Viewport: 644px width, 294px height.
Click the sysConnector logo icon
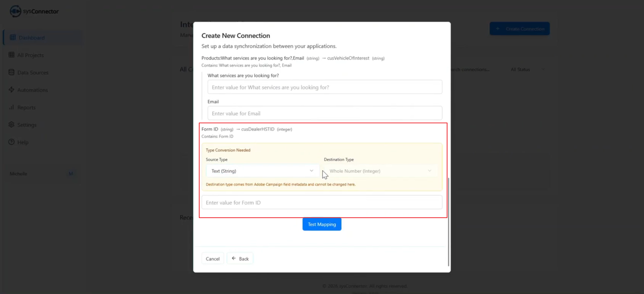pyautogui.click(x=15, y=11)
